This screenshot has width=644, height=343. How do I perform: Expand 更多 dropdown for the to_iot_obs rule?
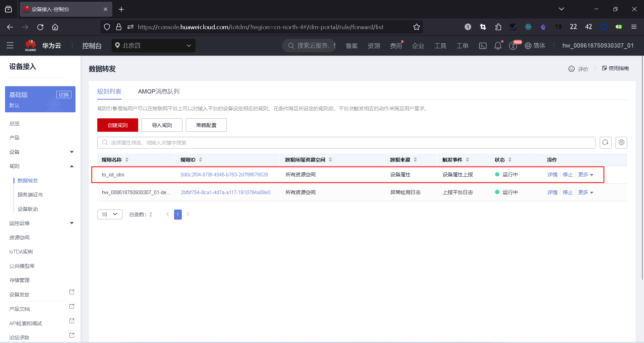pyautogui.click(x=585, y=174)
